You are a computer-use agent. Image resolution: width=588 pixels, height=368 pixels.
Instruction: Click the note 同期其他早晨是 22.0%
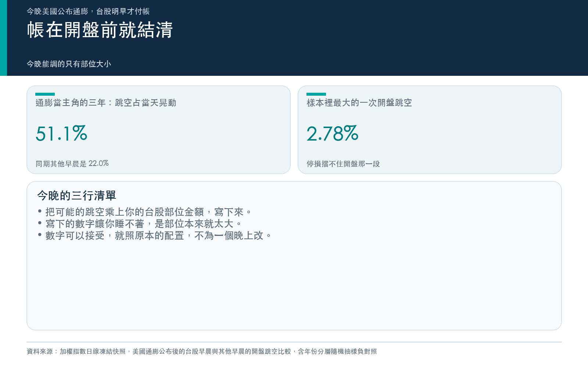(72, 163)
